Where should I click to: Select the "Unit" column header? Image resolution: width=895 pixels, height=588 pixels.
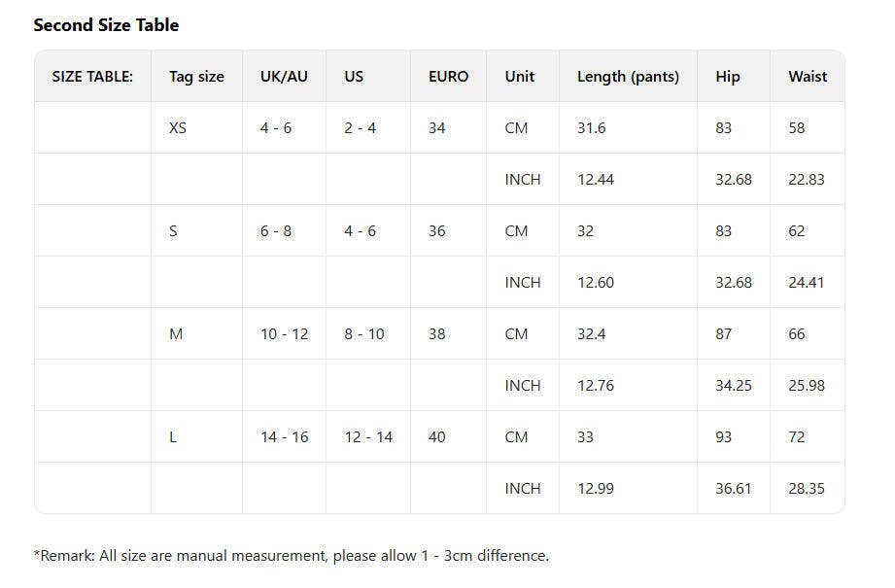click(520, 77)
